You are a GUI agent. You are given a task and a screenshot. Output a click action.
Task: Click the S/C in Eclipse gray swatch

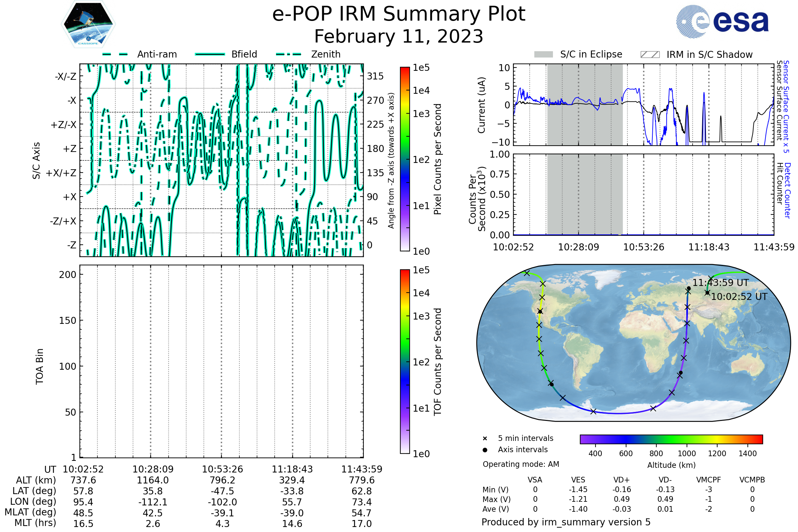pyautogui.click(x=544, y=55)
